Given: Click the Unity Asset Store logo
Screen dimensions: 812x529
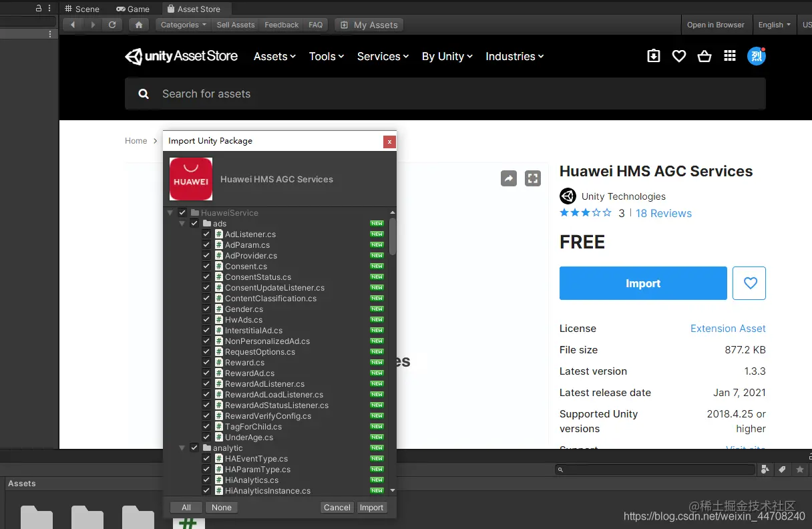Looking at the screenshot, I should 182,56.
